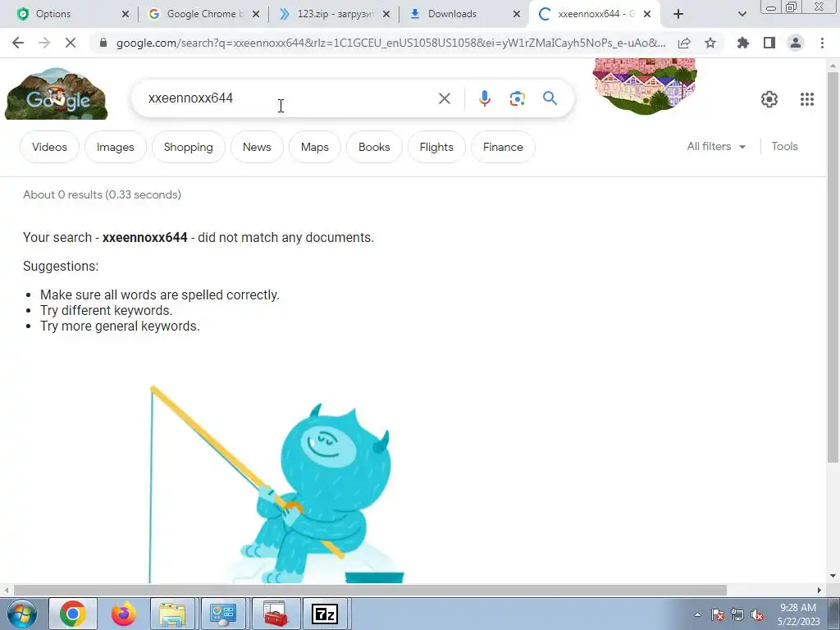
Task: Click the network tray icon
Action: click(x=737, y=615)
